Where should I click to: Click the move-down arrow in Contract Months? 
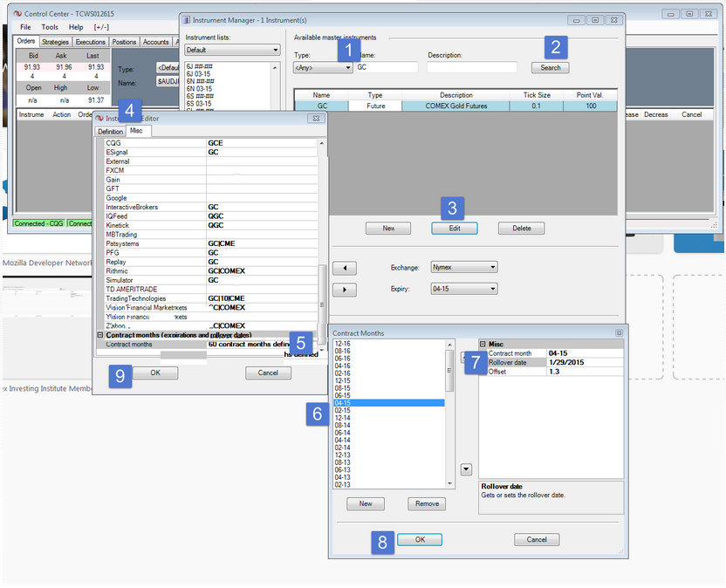click(x=466, y=469)
